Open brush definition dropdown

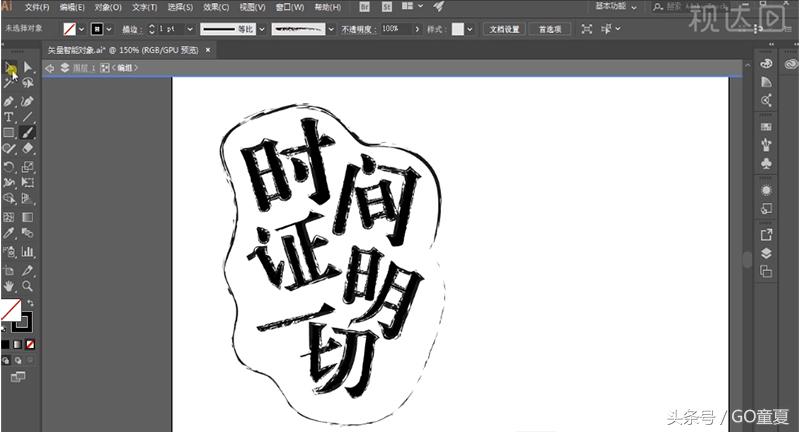331,30
